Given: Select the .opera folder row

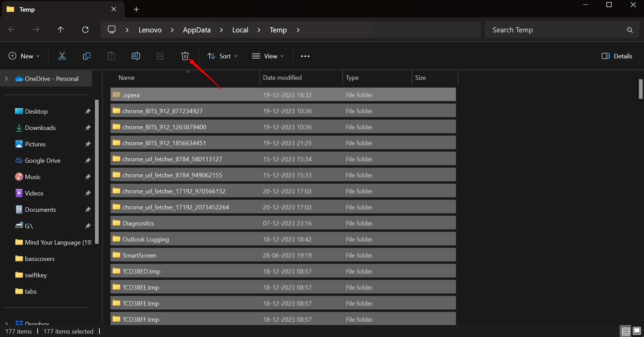Looking at the screenshot, I should [283, 94].
